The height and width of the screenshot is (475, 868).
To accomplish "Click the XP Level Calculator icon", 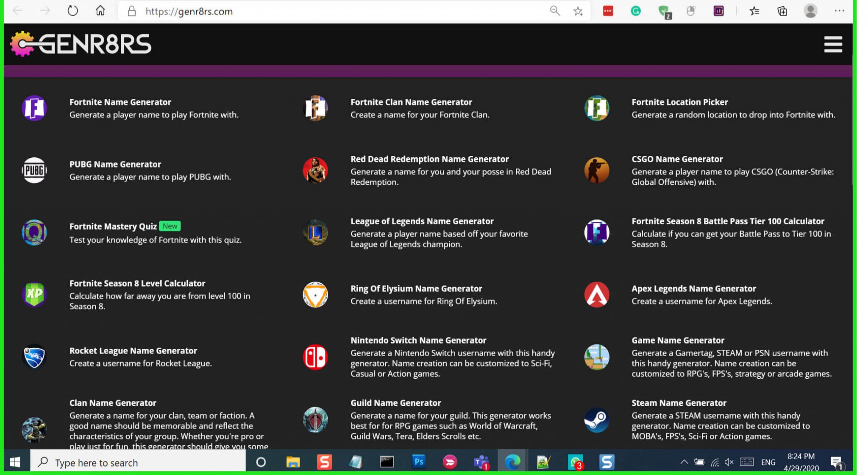I will click(x=34, y=295).
